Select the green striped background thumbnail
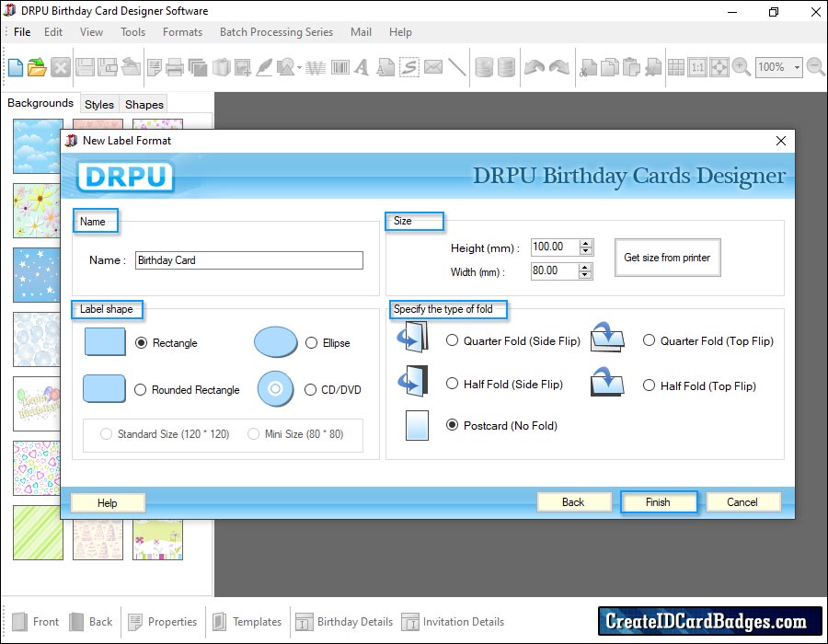Screen dimensions: 828x644 coord(38,532)
